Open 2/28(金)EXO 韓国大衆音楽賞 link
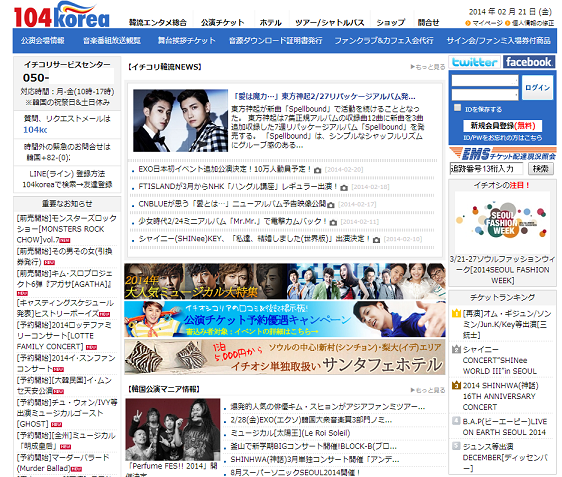The height and width of the screenshot is (477, 562). click(311, 420)
